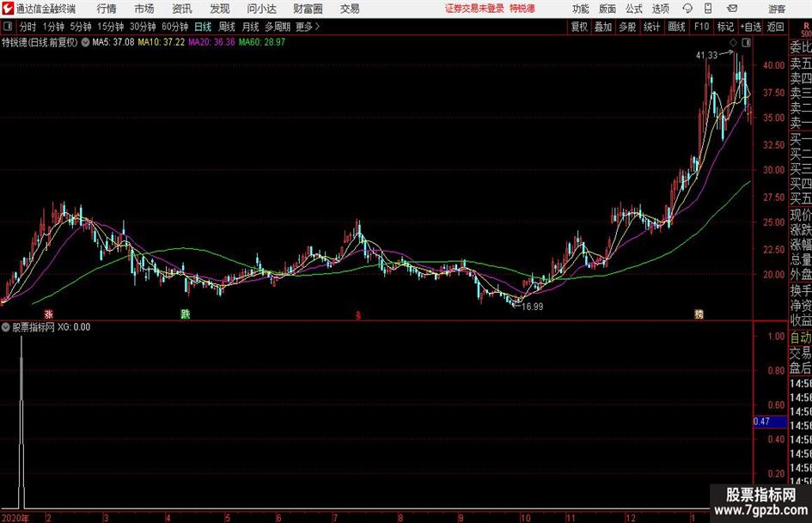Click the MA60: 28.97 value
Viewport: 812px width, 523px height.
262,42
